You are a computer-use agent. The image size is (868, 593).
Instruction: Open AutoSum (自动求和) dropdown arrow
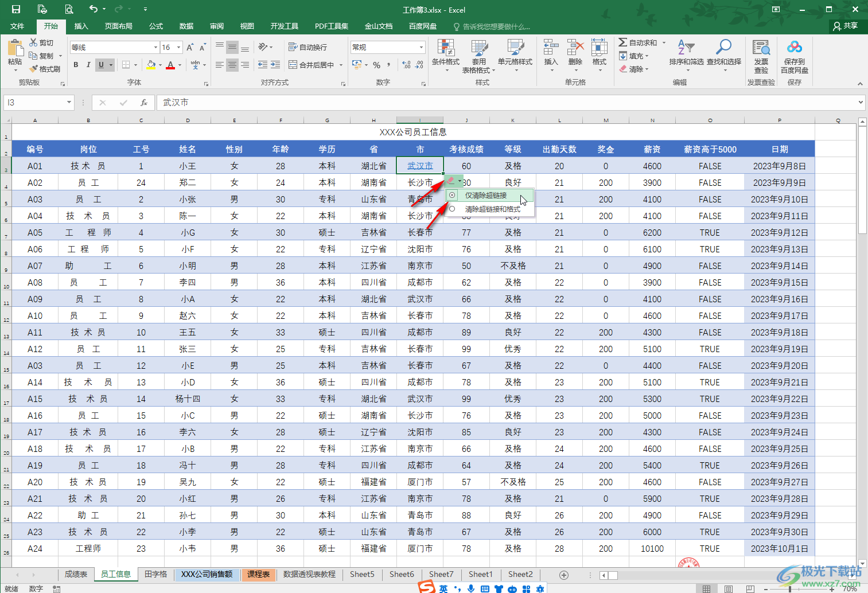664,42
